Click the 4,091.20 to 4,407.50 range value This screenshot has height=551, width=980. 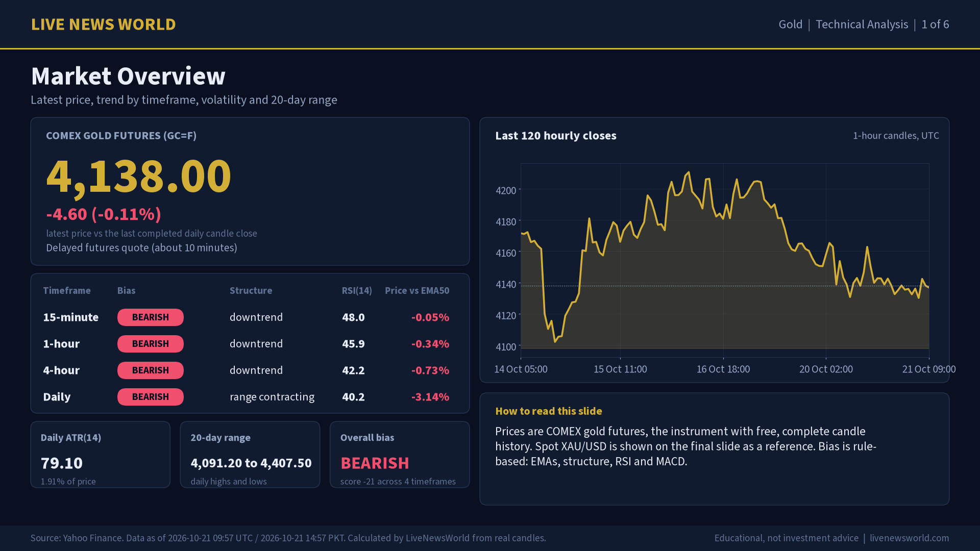(x=251, y=463)
